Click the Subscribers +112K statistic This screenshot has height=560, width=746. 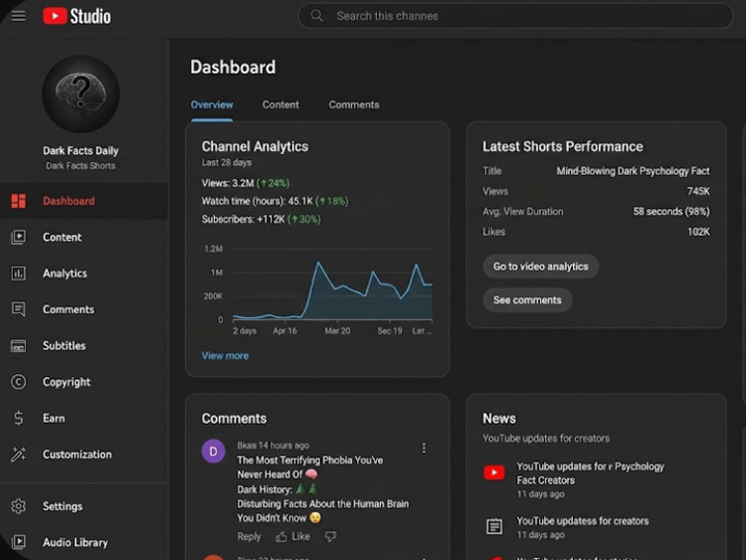point(262,220)
